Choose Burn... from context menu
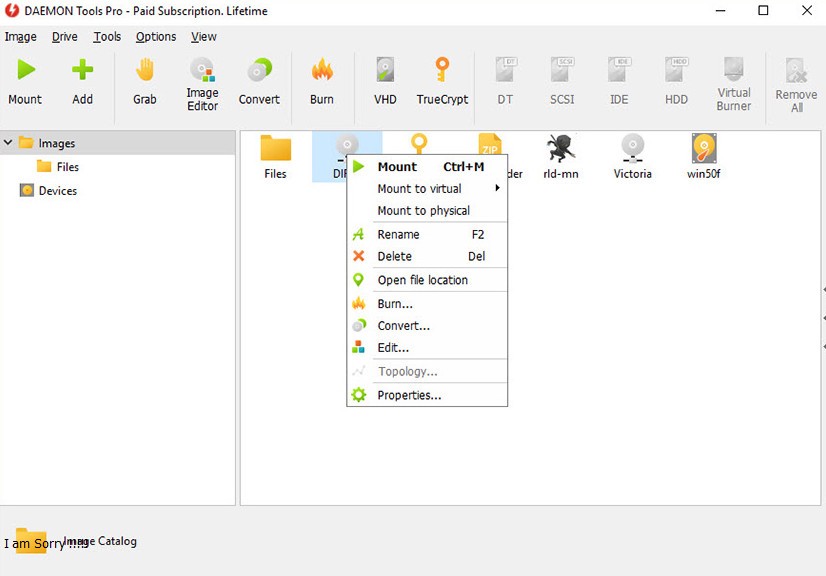 point(427,304)
